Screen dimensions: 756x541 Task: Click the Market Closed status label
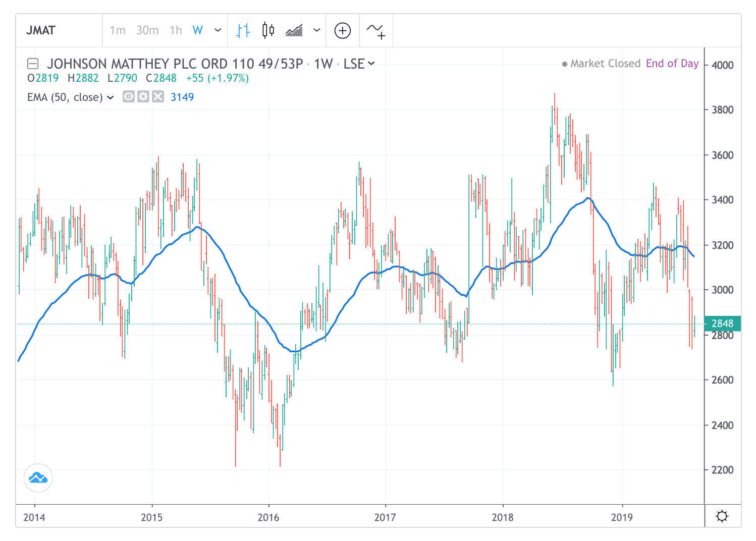[x=605, y=64]
